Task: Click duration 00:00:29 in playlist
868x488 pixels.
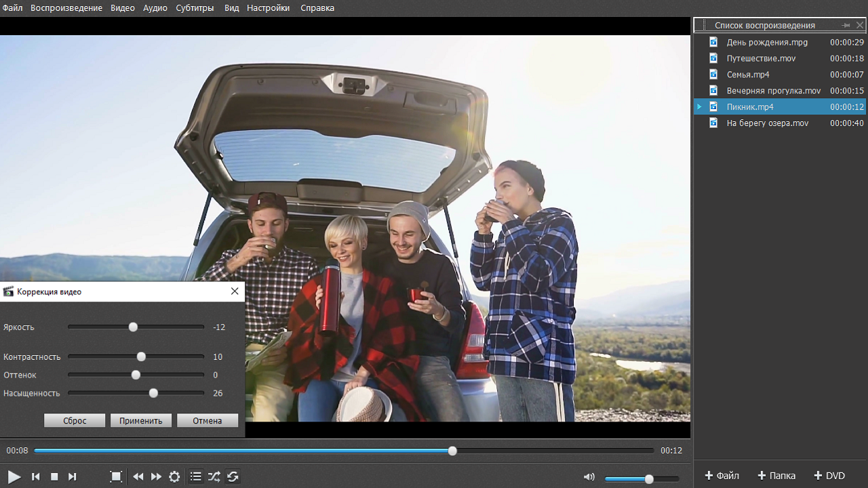Action: (847, 42)
